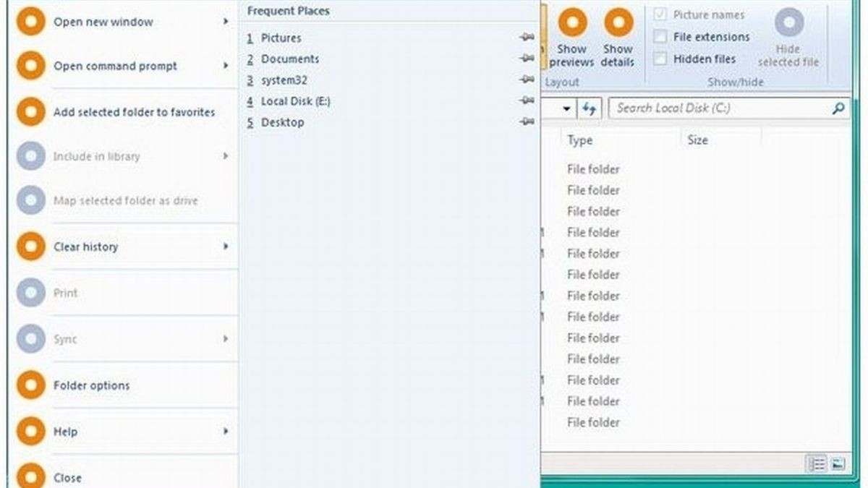Expand the Open new window submenu arrow

(x=226, y=22)
